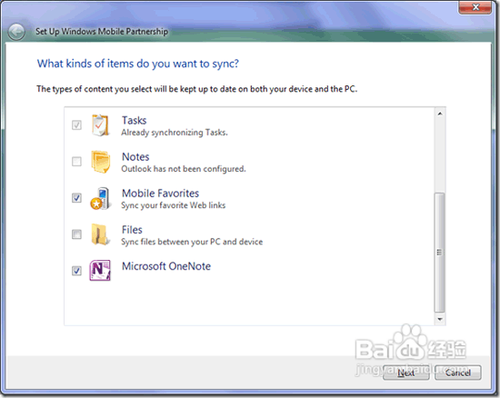
Task: Enable the Notes checkbox
Action: pyautogui.click(x=77, y=161)
